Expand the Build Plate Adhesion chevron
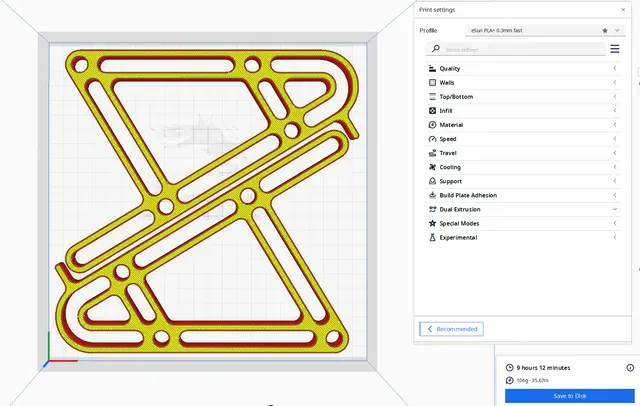Screen dimensions: 640x406 (x=615, y=195)
